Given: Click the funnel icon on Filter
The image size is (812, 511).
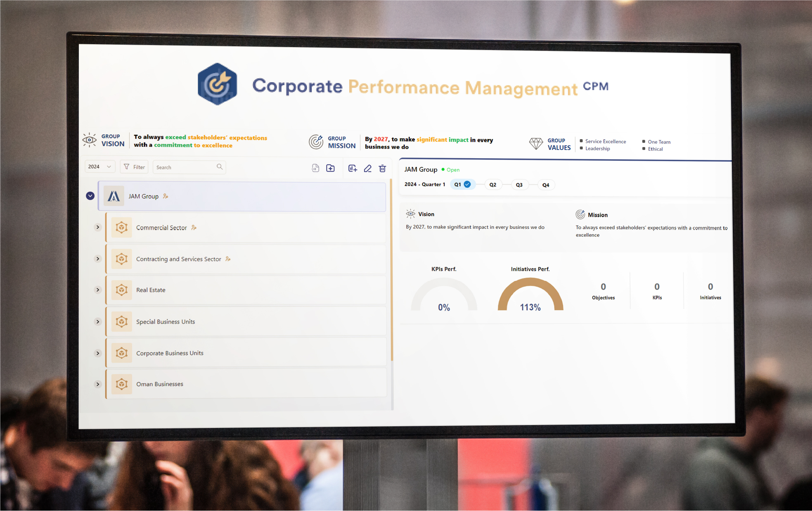Looking at the screenshot, I should tap(126, 167).
